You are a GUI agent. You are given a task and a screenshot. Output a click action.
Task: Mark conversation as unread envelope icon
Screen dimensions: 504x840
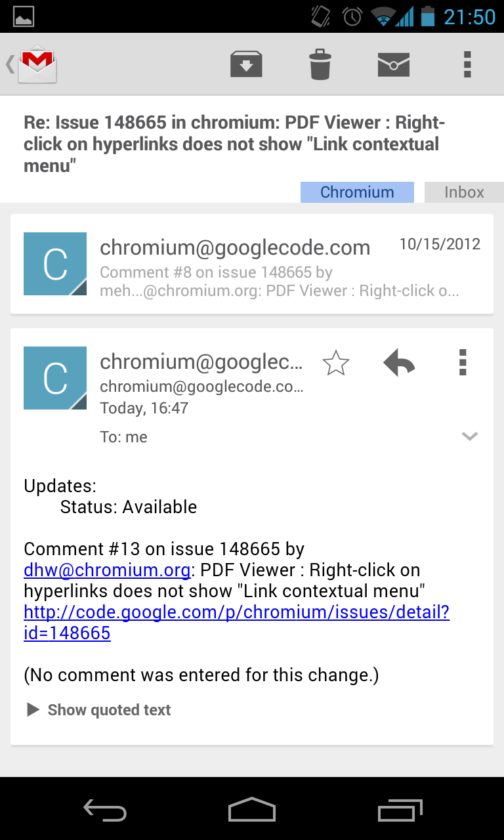tap(394, 64)
